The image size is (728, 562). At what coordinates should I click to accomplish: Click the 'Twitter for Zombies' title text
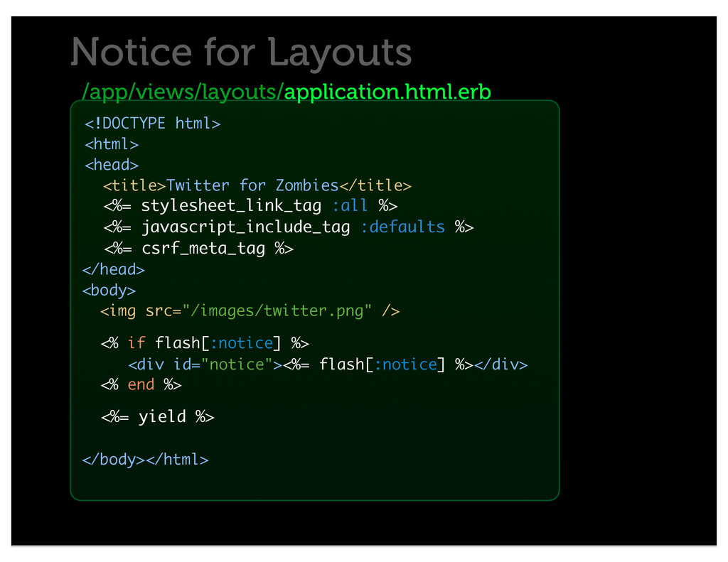click(x=252, y=185)
